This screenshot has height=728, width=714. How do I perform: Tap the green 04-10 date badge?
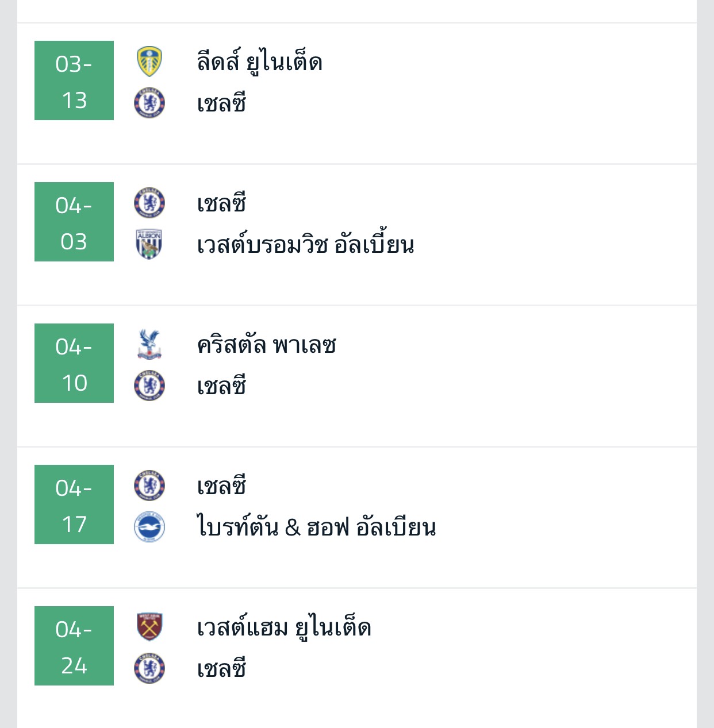[x=74, y=363]
